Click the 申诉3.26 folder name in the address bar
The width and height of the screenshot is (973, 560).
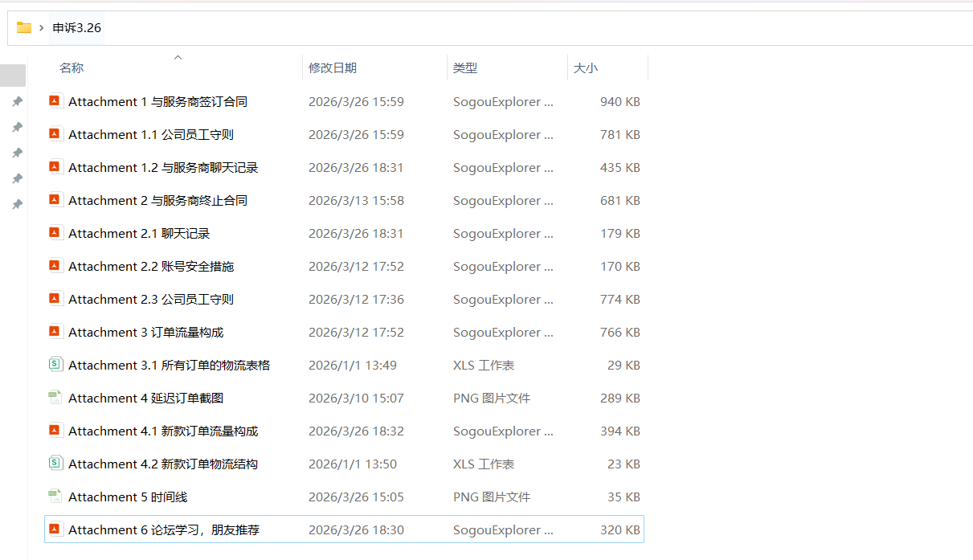coord(77,28)
